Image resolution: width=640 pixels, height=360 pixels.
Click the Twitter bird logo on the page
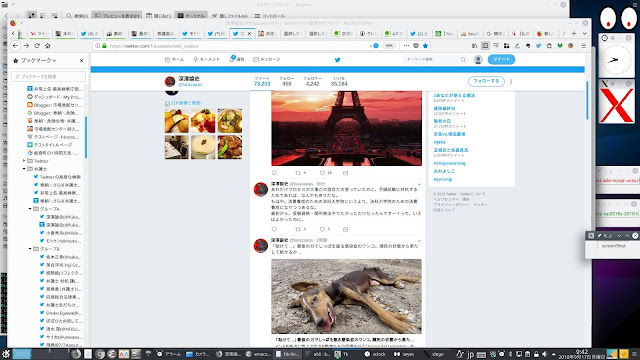coord(338,60)
